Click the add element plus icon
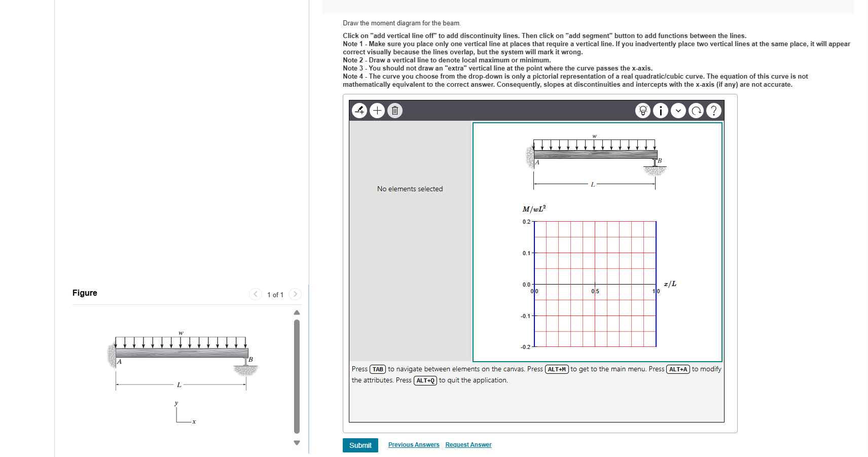The width and height of the screenshot is (868, 457). tap(377, 111)
